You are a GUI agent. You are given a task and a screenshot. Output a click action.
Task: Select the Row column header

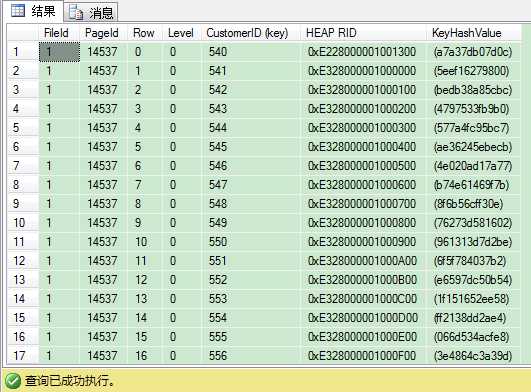coord(144,33)
